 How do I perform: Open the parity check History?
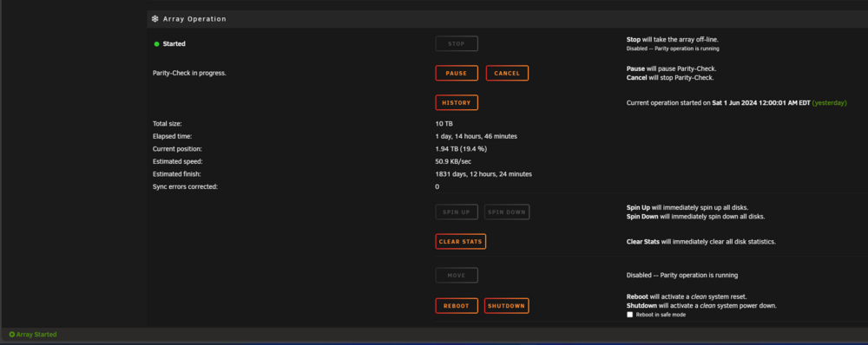tap(457, 103)
